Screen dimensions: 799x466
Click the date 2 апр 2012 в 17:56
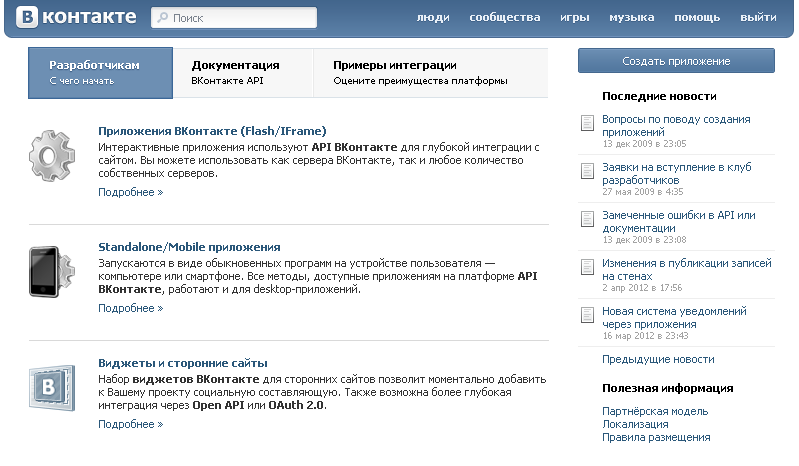(x=642, y=287)
